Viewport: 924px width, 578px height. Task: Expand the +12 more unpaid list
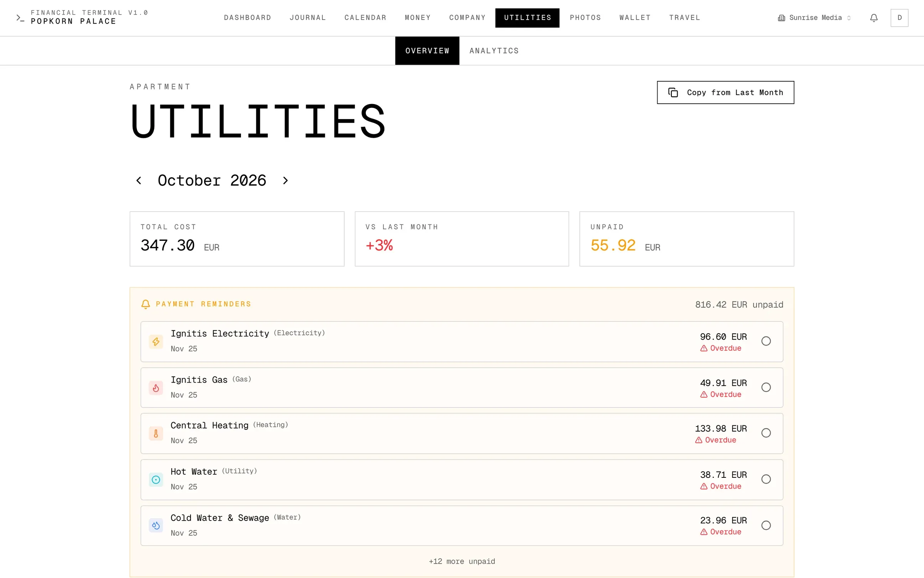(462, 561)
